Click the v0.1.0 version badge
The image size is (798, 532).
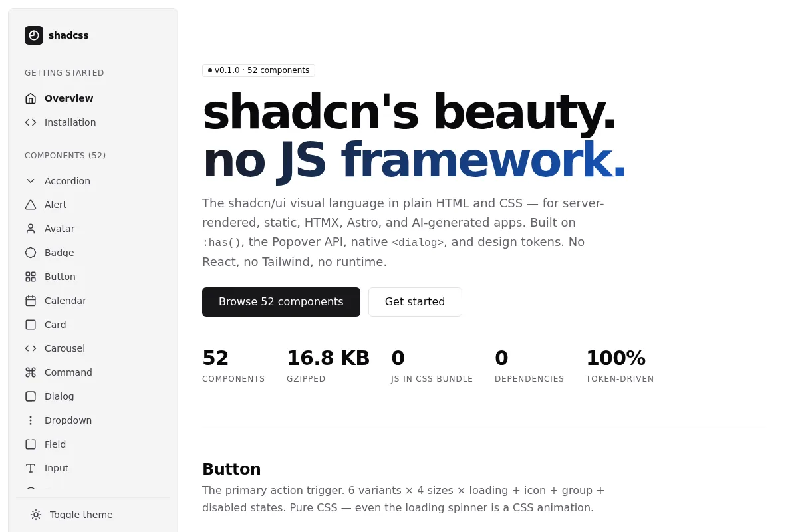[259, 70]
